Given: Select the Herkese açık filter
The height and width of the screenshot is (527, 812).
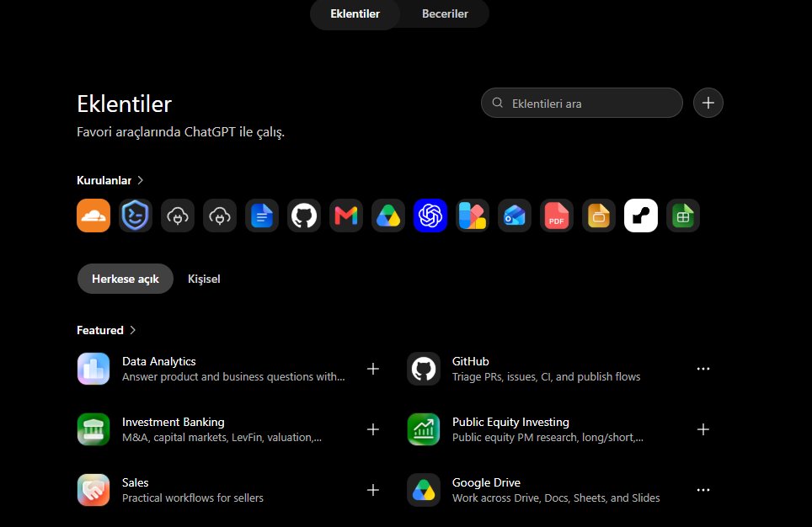Looking at the screenshot, I should point(126,279).
